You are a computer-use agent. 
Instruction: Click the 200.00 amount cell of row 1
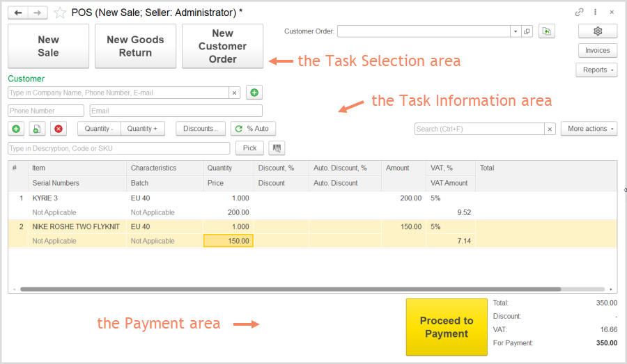[x=404, y=198]
